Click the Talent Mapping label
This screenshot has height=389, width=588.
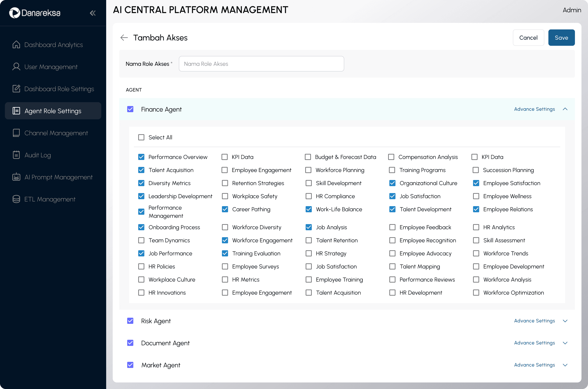pos(420,266)
